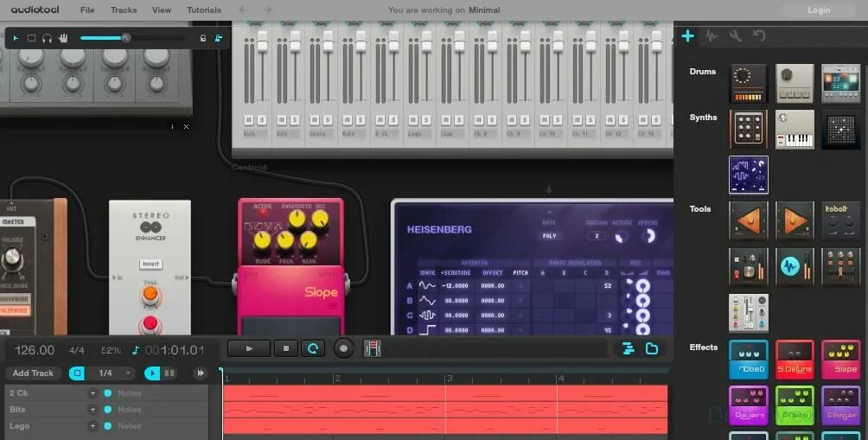This screenshot has height=440, width=868.
Task: Click the desktop zoom slider handle
Action: 126,38
